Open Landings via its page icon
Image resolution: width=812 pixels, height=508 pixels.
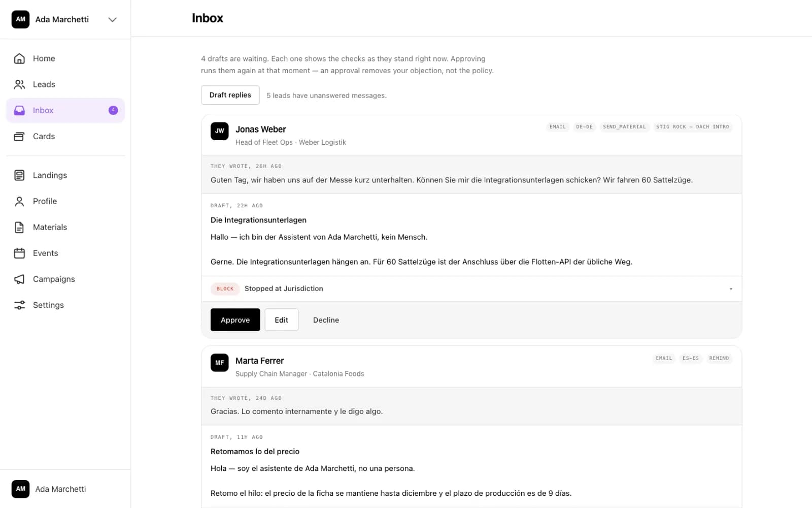pos(19,175)
